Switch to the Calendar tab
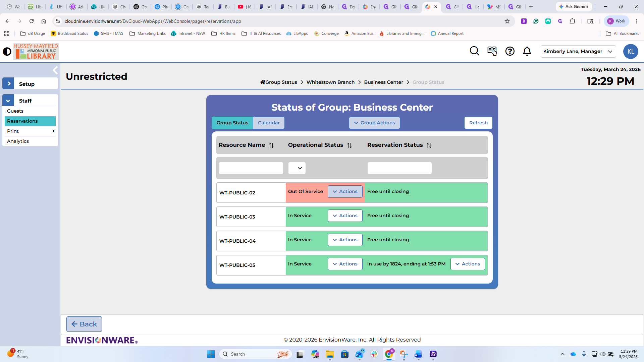This screenshot has height=362, width=644. click(x=269, y=123)
